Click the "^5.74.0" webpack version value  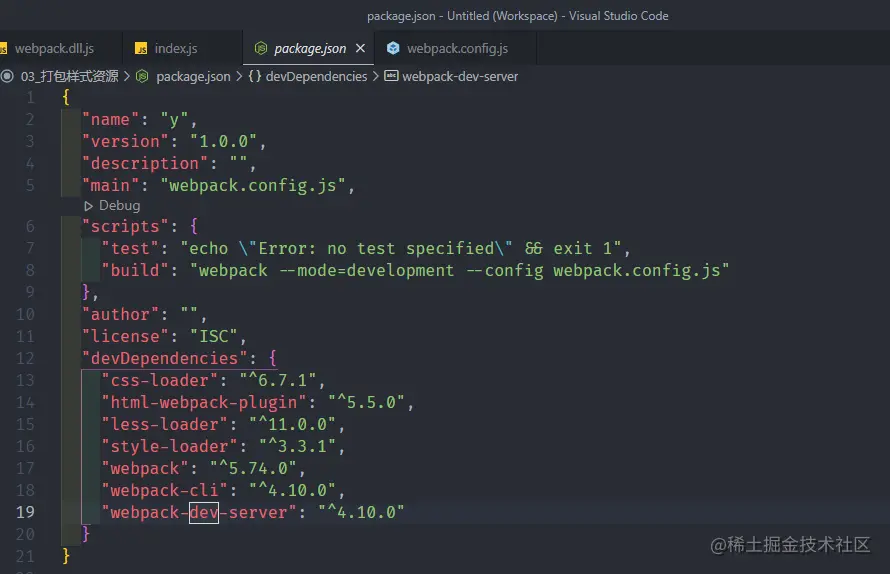pos(253,468)
